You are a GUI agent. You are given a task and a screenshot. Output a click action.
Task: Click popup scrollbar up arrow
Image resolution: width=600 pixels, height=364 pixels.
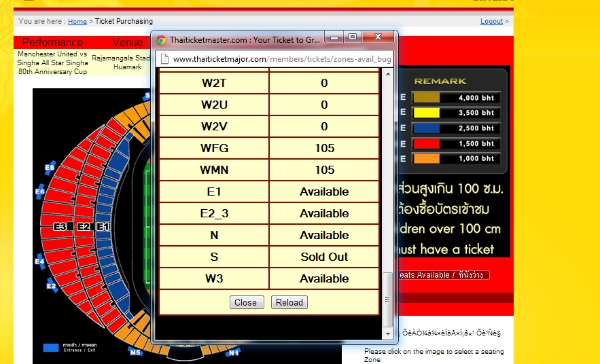387,74
